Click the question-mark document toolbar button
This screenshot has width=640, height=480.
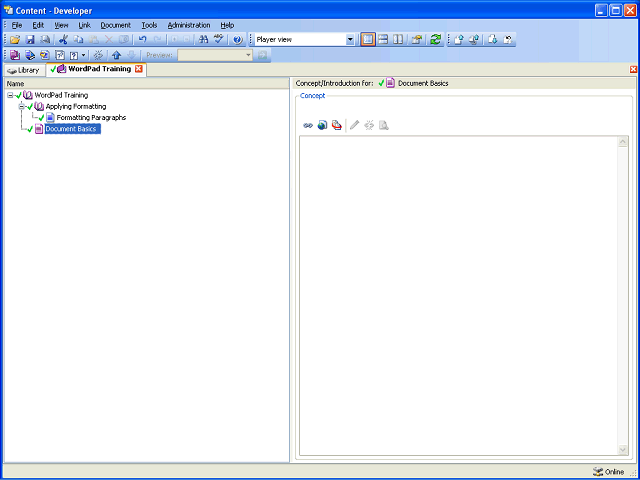(74, 55)
